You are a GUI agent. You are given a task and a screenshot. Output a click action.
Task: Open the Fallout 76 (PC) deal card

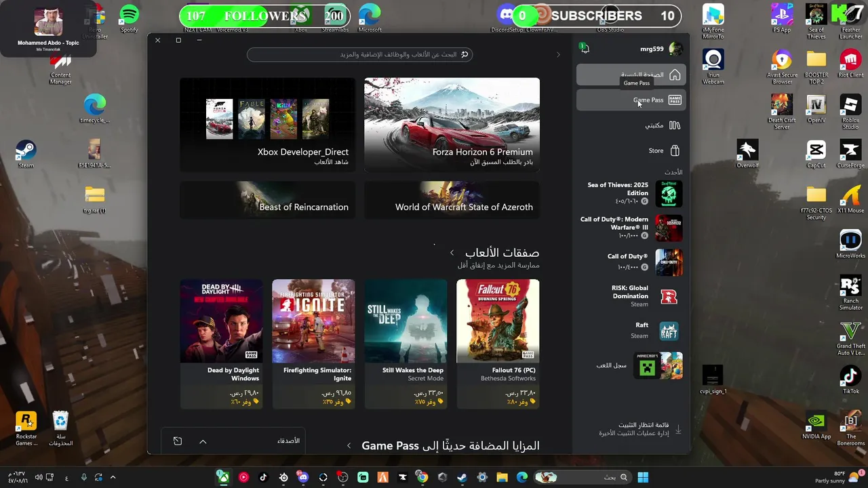pyautogui.click(x=498, y=344)
